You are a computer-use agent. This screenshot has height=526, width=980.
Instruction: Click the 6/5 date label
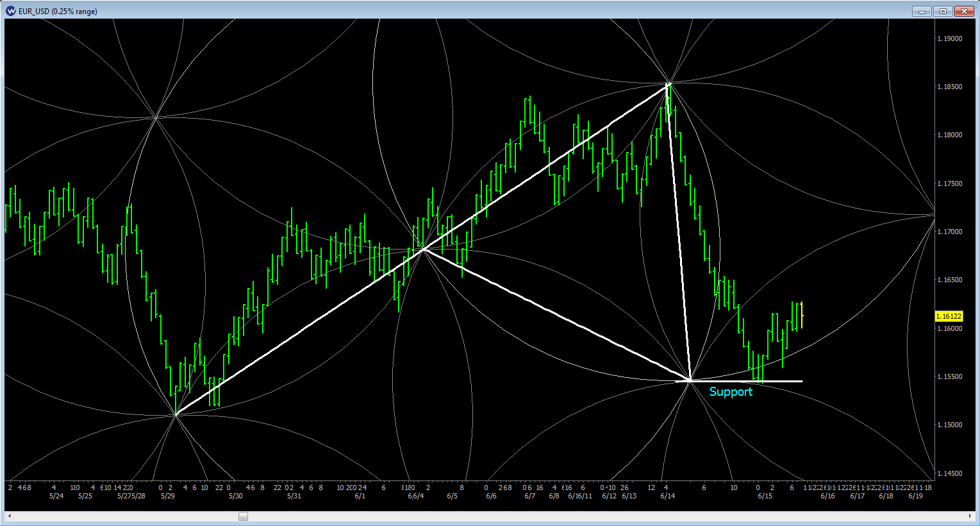pyautogui.click(x=453, y=496)
